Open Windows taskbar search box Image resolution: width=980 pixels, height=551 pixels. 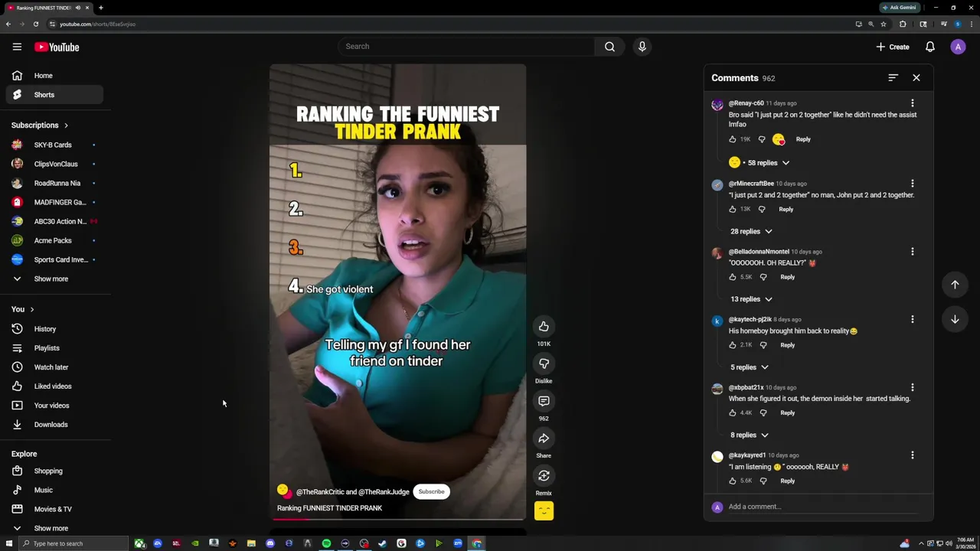tap(72, 543)
